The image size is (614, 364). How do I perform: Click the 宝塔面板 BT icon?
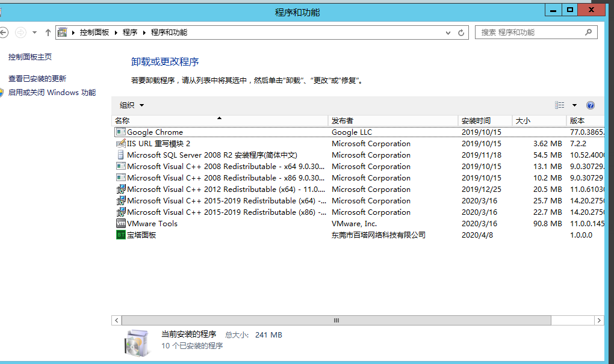[x=121, y=235]
